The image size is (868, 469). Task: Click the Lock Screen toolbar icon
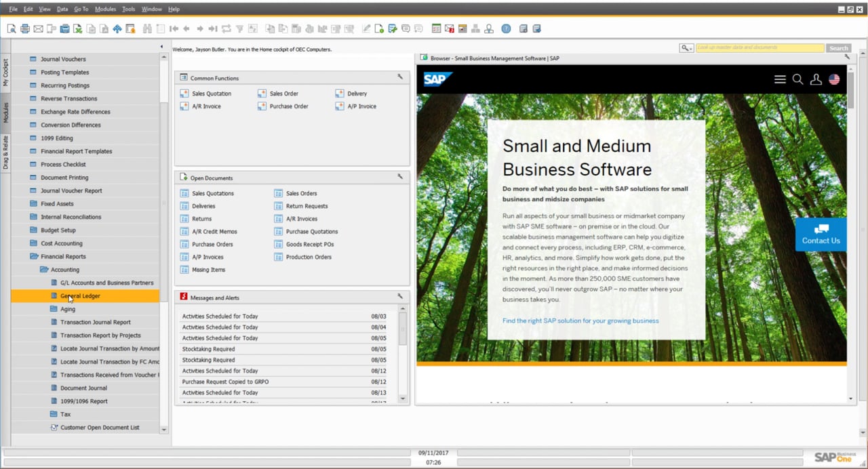coord(130,28)
